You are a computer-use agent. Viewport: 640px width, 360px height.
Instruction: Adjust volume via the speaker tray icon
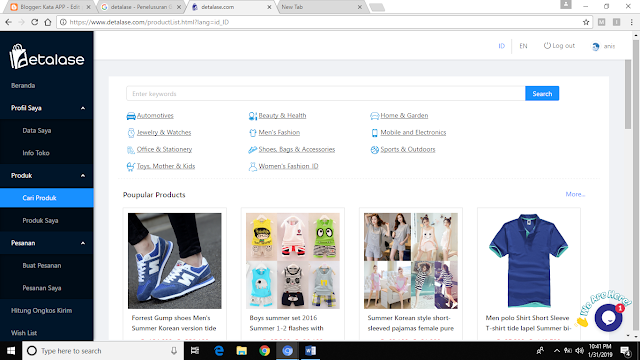click(x=579, y=351)
